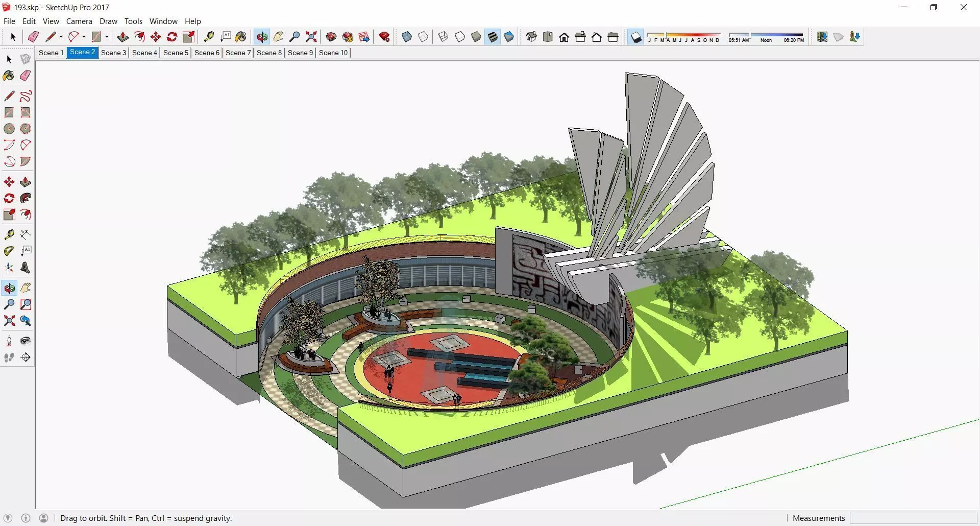Viewport: 980px width, 526px height.
Task: Open the Photo Textures tool
Action: pos(855,37)
